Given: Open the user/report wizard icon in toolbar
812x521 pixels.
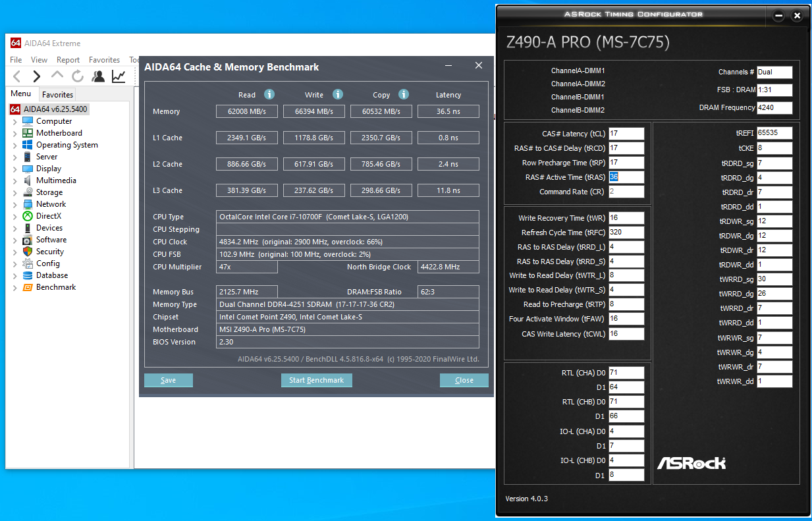Looking at the screenshot, I should click(x=98, y=76).
